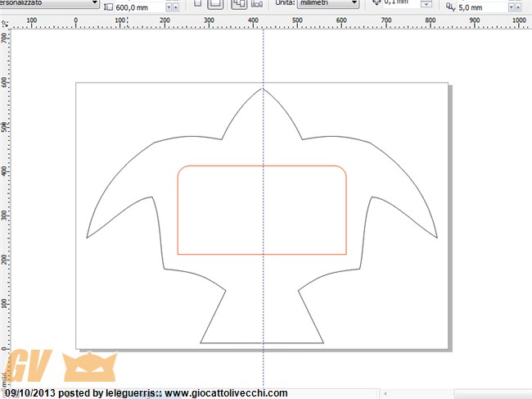Viewport: 532px width, 399px height.
Task: Click the page height icon beside 600,0 mm
Action: click(108, 7)
